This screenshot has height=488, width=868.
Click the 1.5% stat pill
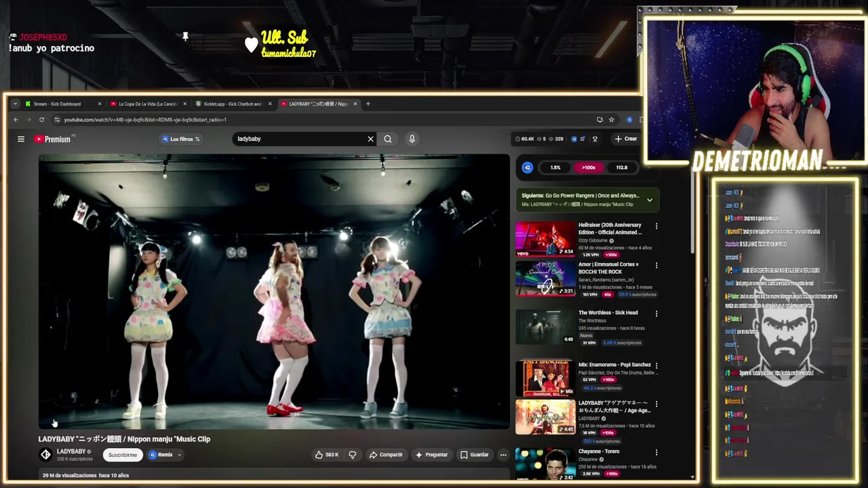555,167
